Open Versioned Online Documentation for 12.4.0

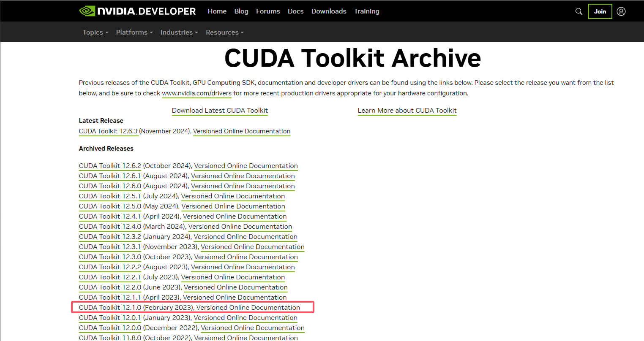click(240, 227)
